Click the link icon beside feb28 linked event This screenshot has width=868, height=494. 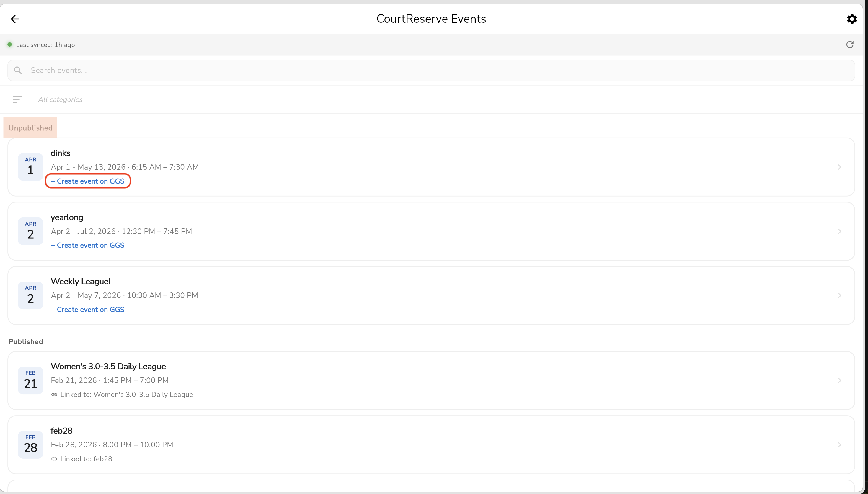pyautogui.click(x=54, y=459)
